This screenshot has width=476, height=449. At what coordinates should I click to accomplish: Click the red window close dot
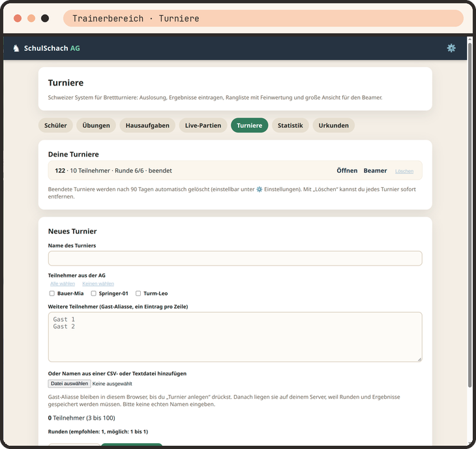18,18
